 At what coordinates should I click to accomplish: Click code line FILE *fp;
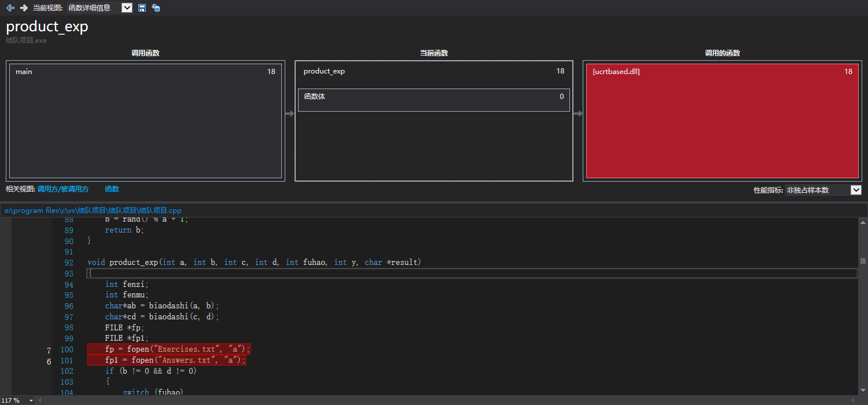pos(124,328)
